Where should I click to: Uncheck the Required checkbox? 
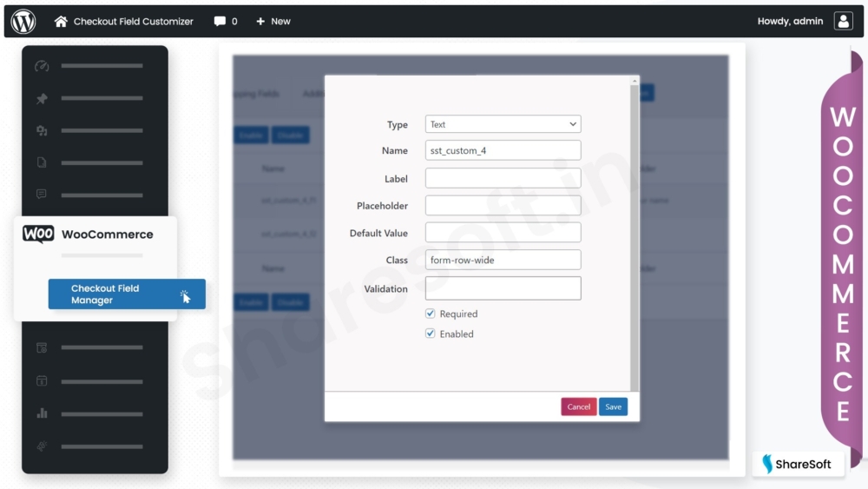point(431,314)
